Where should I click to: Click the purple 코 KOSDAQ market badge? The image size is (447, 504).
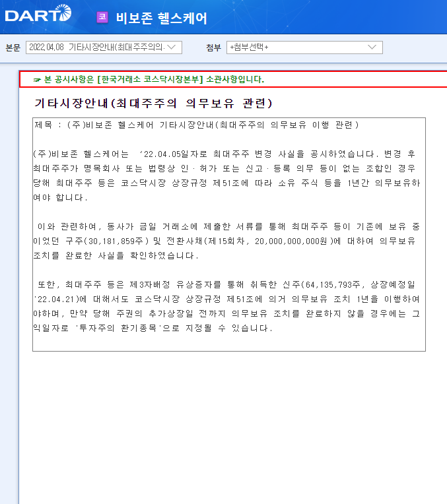[102, 17]
